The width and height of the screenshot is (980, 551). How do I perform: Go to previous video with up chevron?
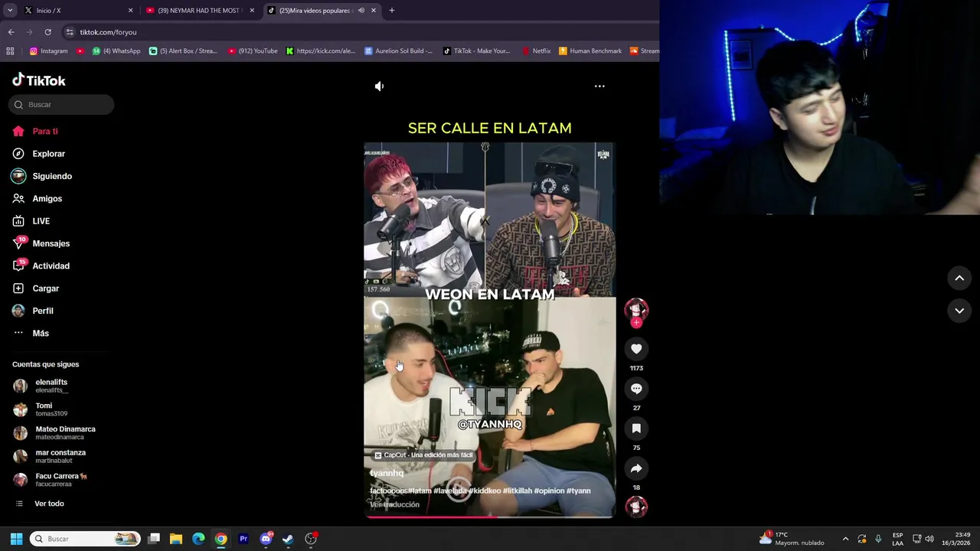(x=959, y=279)
